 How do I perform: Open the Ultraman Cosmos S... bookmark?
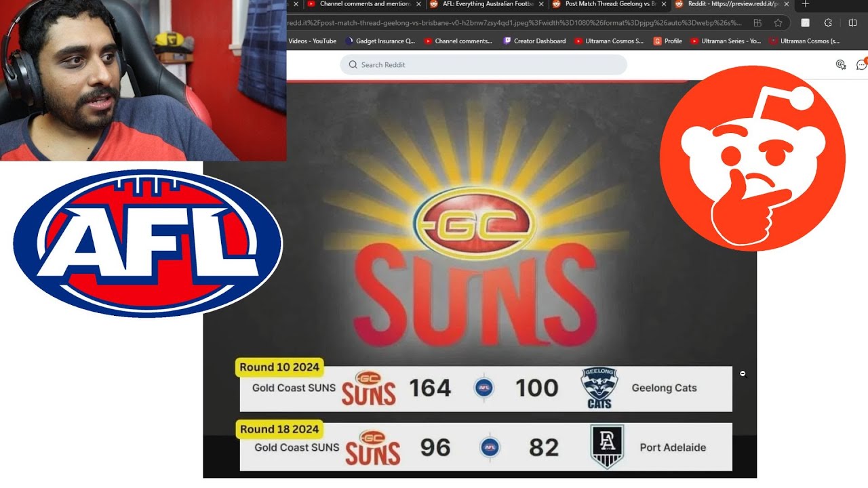pyautogui.click(x=609, y=41)
